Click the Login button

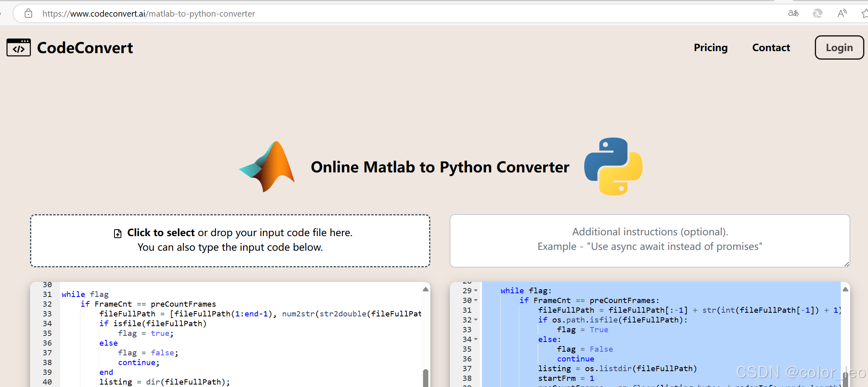(x=839, y=47)
